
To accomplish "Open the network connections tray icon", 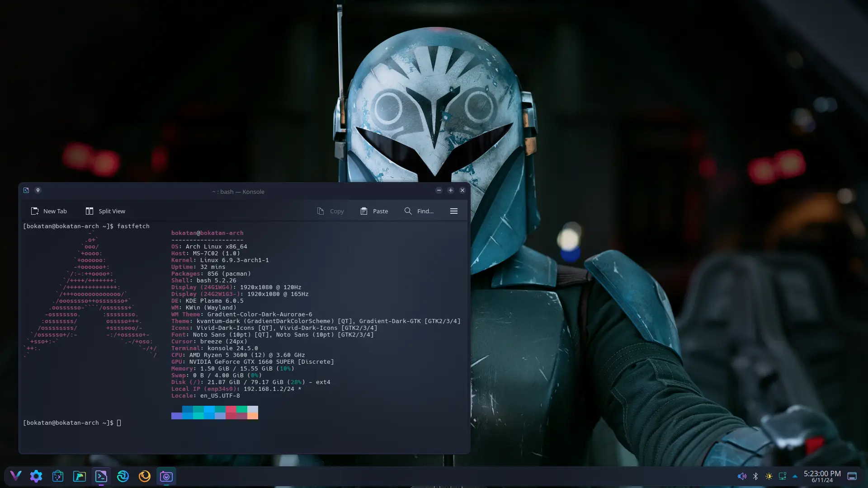I will (x=783, y=476).
